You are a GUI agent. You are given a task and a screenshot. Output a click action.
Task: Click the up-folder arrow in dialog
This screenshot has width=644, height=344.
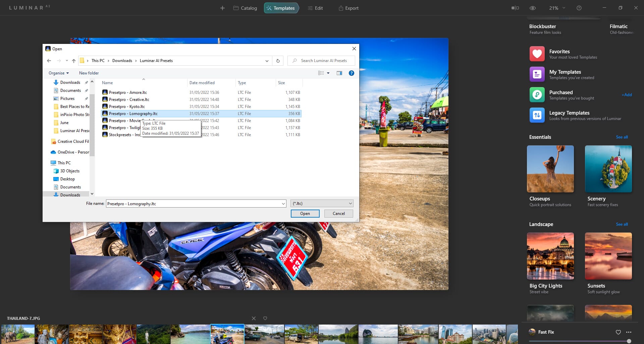click(73, 61)
